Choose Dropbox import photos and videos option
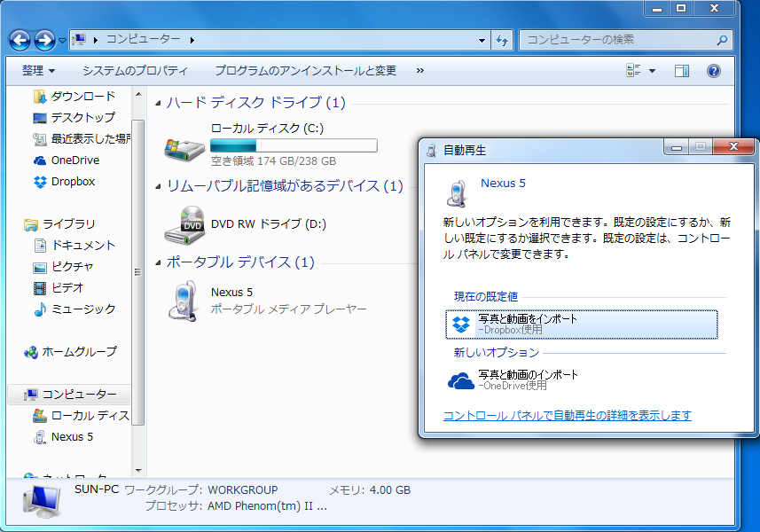Screen dimensions: 760x532 click(x=581, y=325)
